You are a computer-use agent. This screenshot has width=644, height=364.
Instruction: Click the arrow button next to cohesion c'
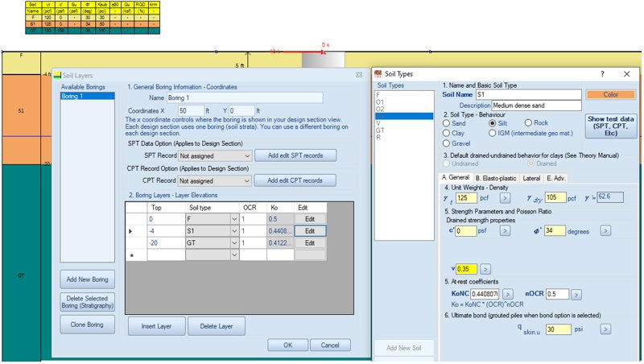tap(505, 231)
